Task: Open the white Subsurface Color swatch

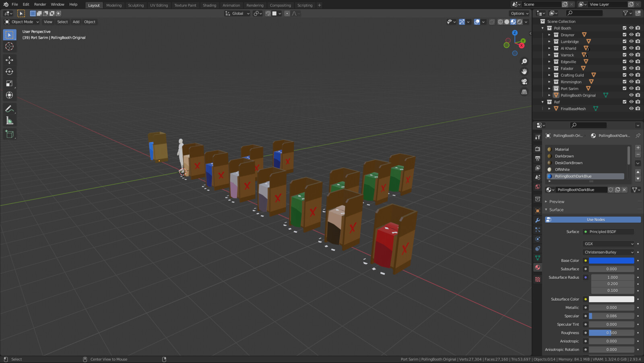Action: pos(611,299)
